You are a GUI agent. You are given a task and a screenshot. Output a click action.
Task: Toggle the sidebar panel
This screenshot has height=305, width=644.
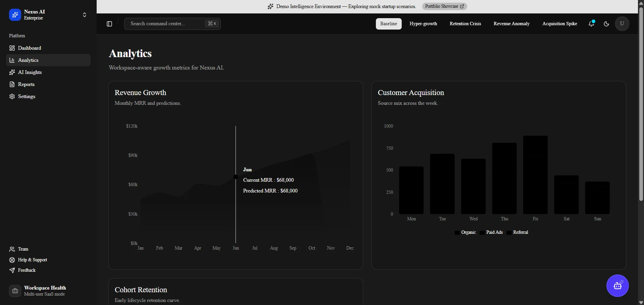tap(109, 24)
